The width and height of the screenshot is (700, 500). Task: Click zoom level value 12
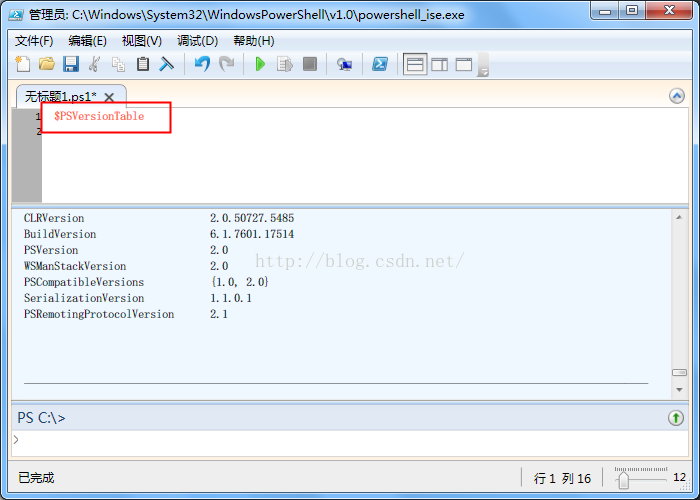(x=679, y=477)
